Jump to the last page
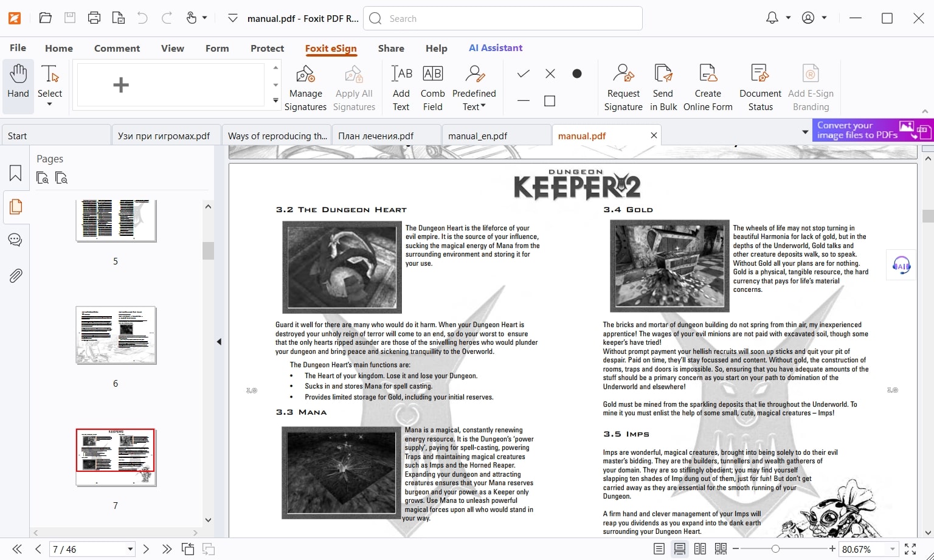Screen dimensions: 934x560 (167, 549)
